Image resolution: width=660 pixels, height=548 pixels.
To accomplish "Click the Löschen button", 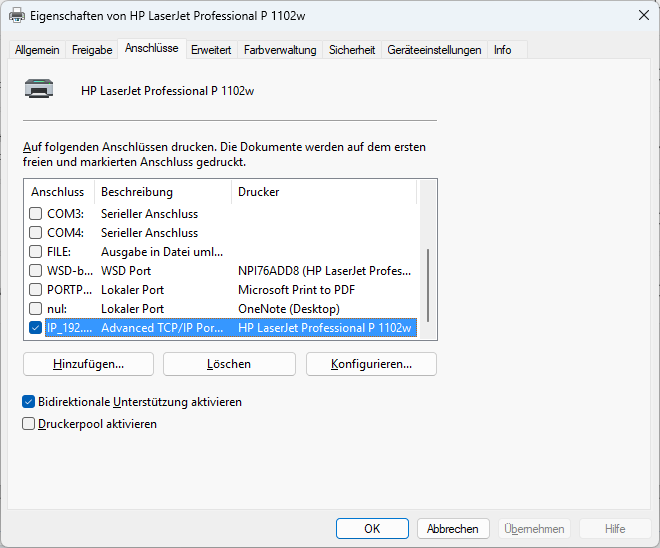I will coord(229,364).
